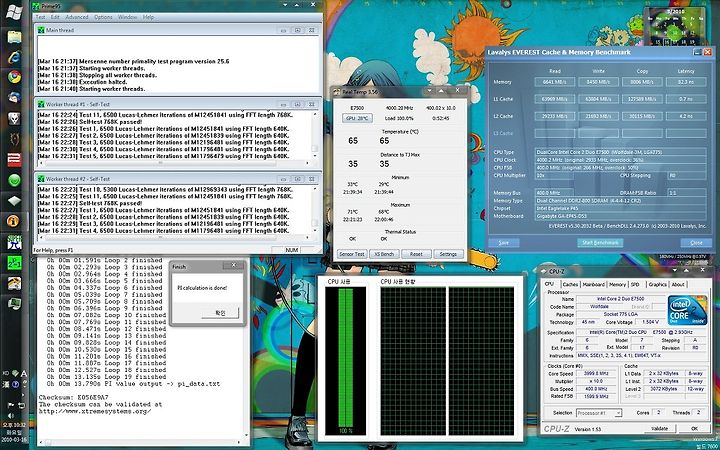This screenshot has width=720, height=450.
Task: Click Start Benchmark in EVEREST
Action: (600, 243)
